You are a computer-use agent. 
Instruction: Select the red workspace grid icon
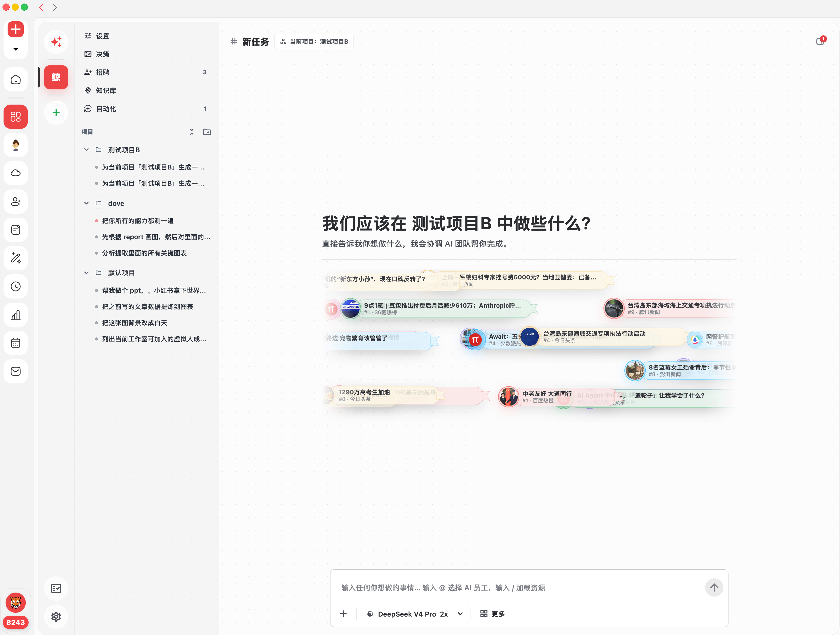(16, 116)
